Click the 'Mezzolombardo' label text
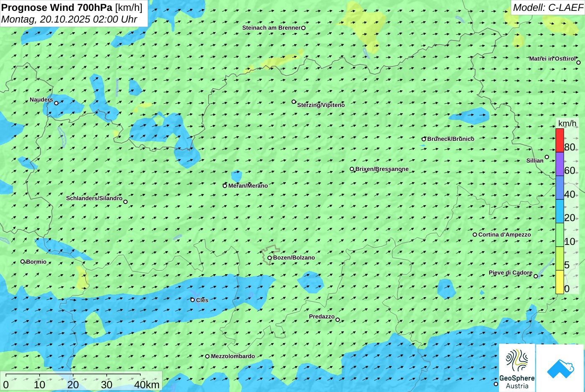This screenshot has width=585, height=392. pos(233,356)
